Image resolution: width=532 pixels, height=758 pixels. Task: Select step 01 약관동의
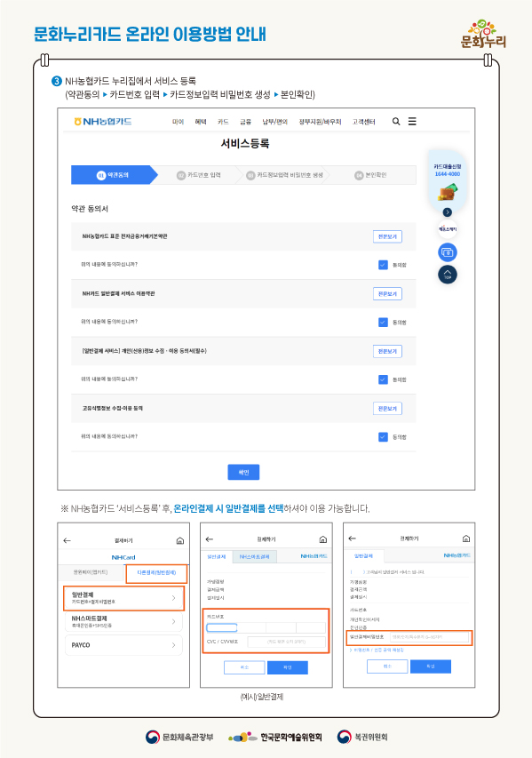tap(115, 175)
